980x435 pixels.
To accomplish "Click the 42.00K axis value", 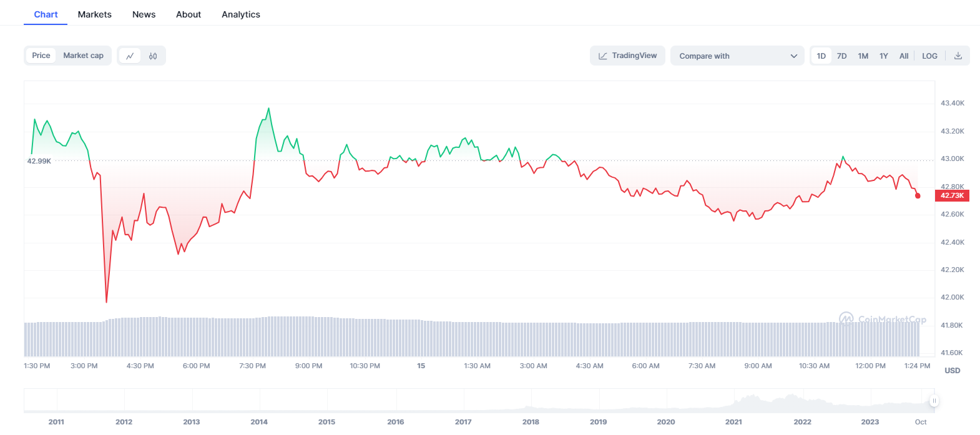I will [x=953, y=297].
